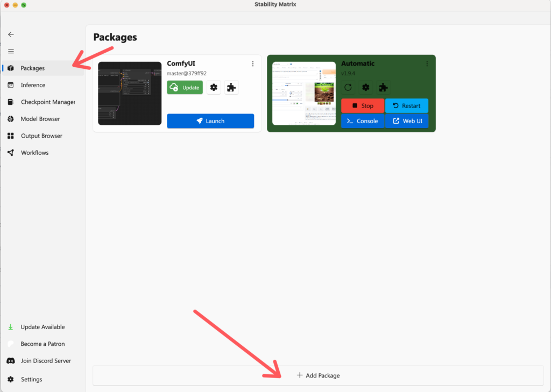Go to Inference in sidebar

click(33, 85)
